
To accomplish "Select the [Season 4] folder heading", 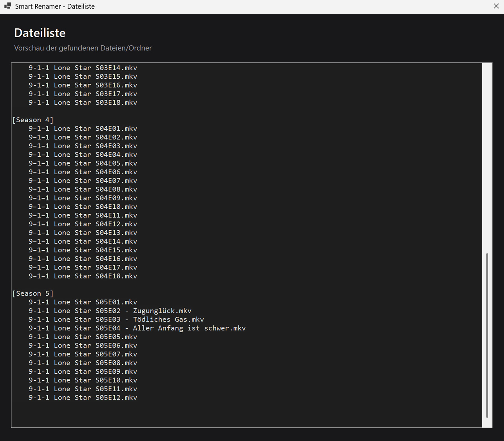I will click(x=33, y=120).
